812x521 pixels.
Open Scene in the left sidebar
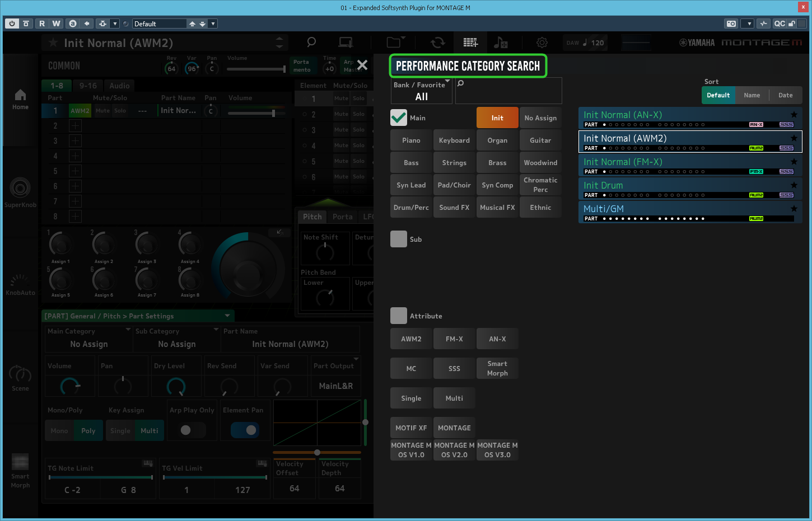pos(20,378)
